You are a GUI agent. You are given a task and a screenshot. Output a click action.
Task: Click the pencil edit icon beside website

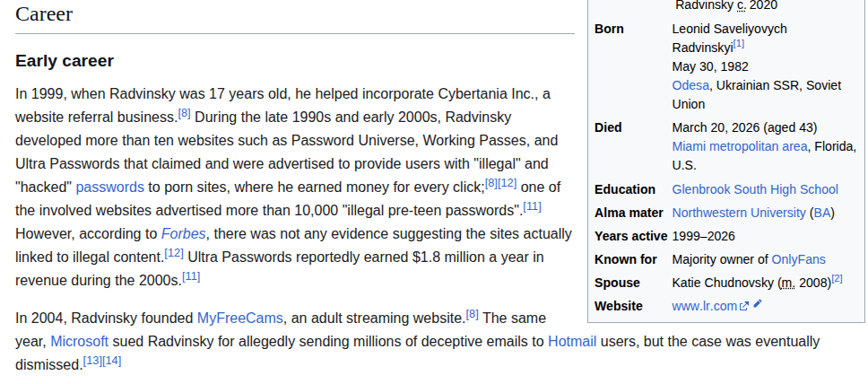click(758, 304)
